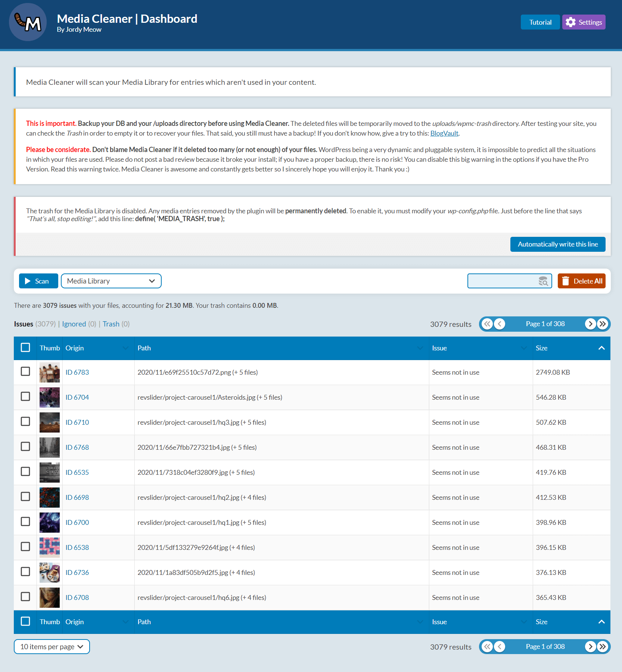Switch to the Trash tab
The height and width of the screenshot is (672, 622).
click(x=111, y=324)
